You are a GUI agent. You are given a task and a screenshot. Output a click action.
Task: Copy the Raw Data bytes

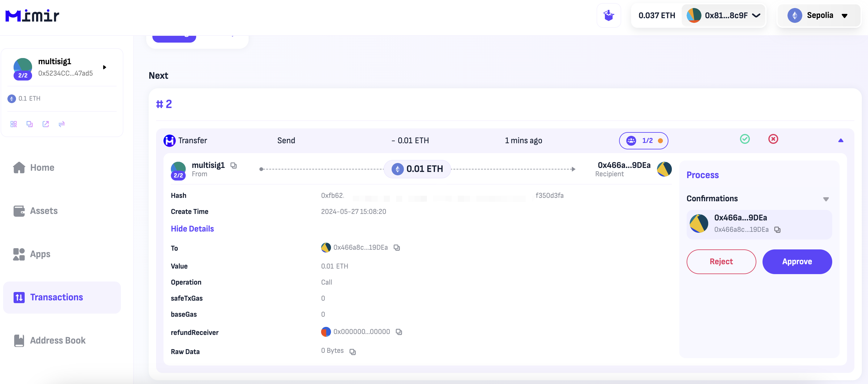click(x=353, y=352)
